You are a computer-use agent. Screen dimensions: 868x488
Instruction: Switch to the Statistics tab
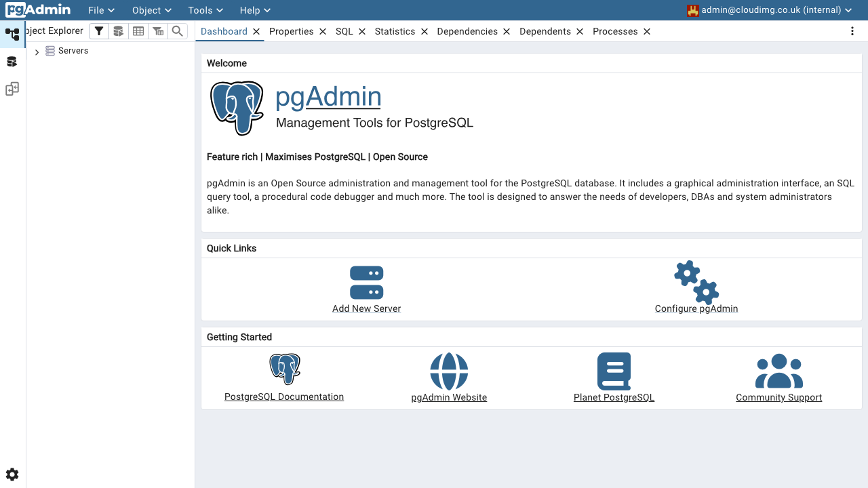[x=395, y=31]
